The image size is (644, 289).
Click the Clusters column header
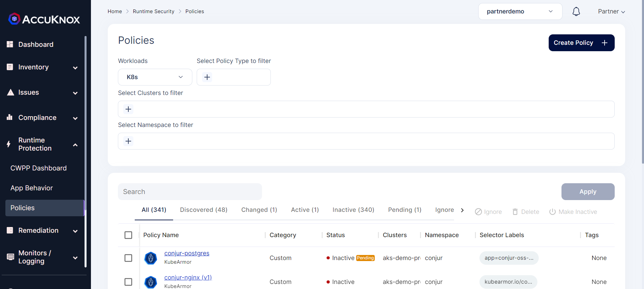point(395,235)
